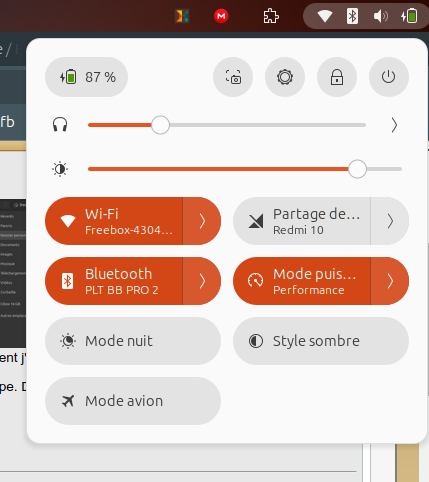Expand the Bluetooth devices arrow
The height and width of the screenshot is (482, 429).
[202, 281]
